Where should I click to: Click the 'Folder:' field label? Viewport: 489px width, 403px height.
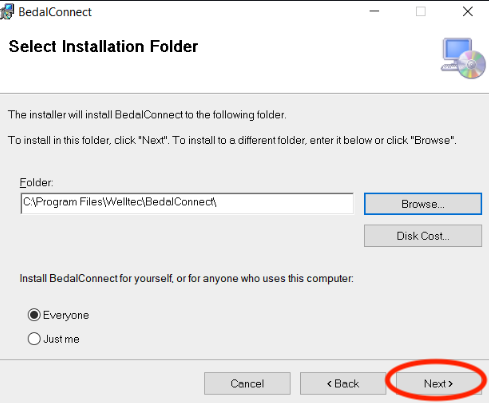click(36, 183)
